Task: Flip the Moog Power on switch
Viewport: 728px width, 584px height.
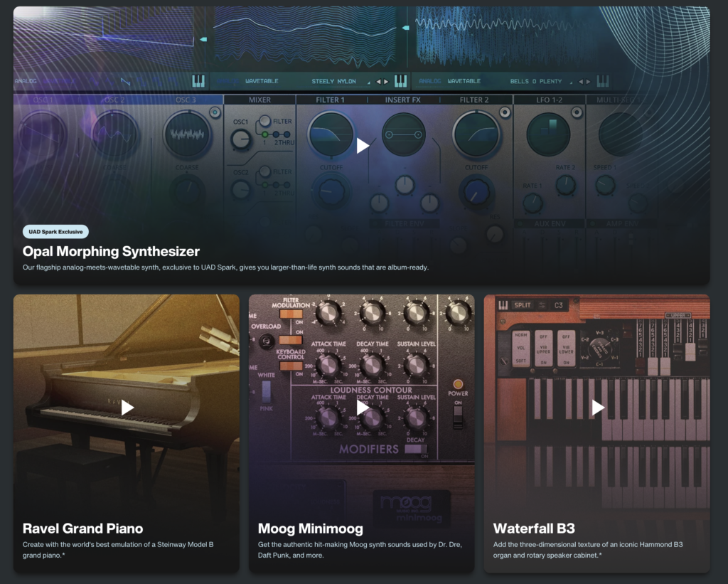Action: (x=458, y=411)
